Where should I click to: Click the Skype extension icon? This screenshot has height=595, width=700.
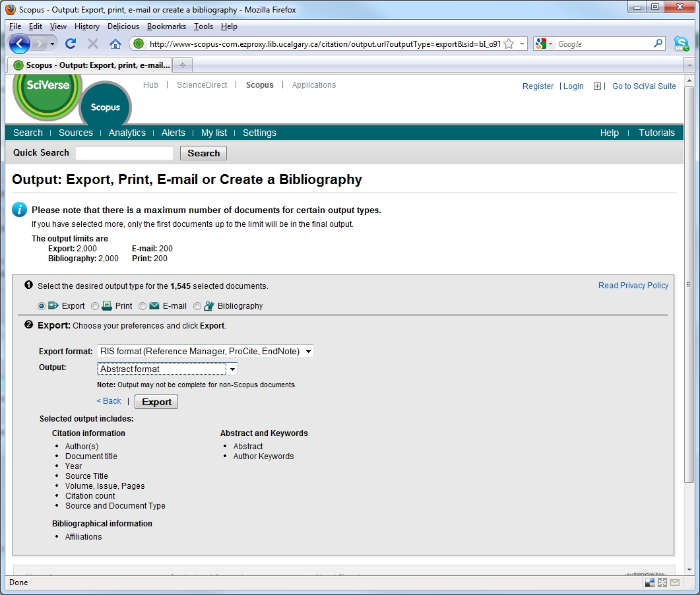pos(681,44)
